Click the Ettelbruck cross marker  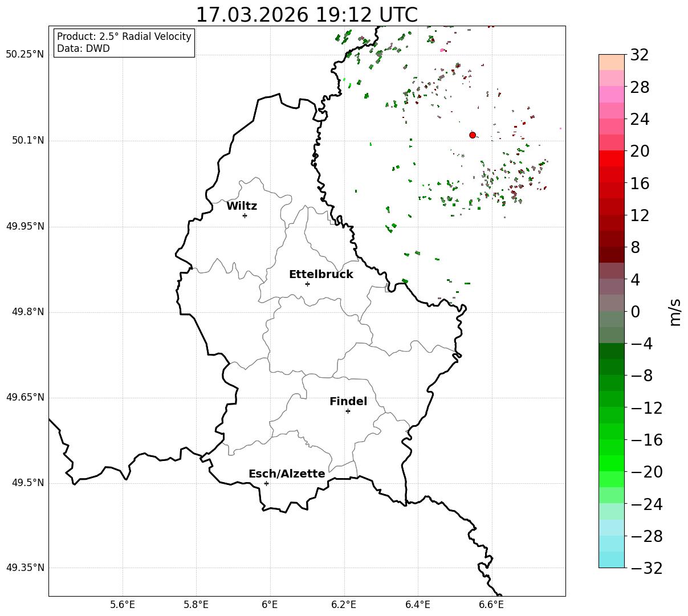[307, 284]
